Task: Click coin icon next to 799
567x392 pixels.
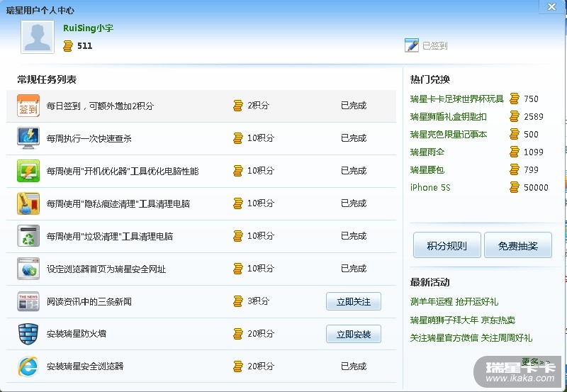Action: coord(515,169)
